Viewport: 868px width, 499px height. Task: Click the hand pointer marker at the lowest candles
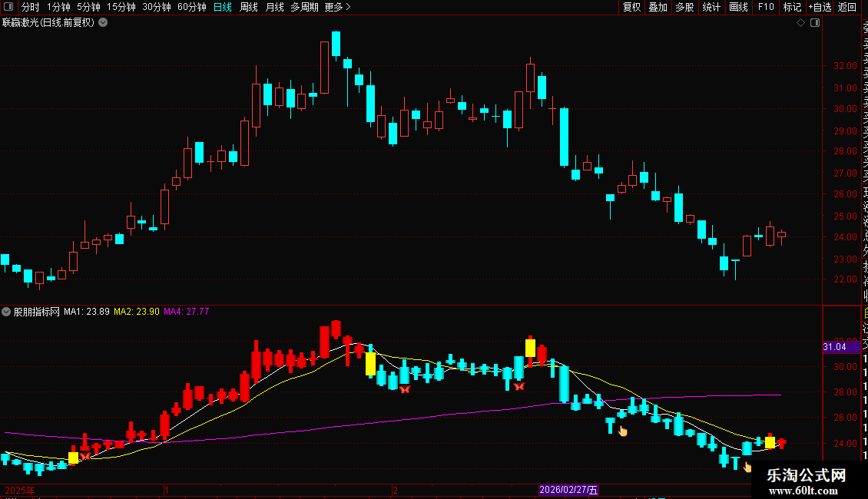pyautogui.click(x=747, y=467)
